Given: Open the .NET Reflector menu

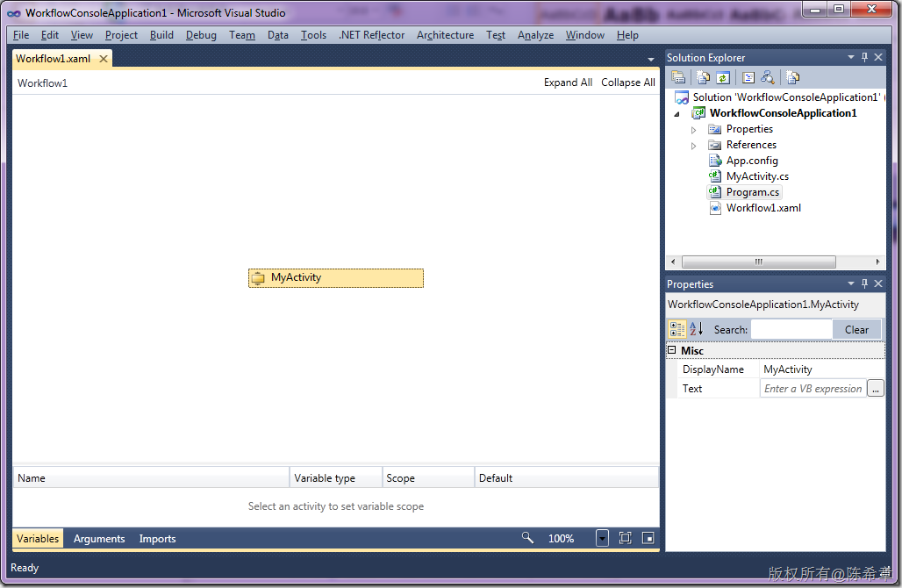Looking at the screenshot, I should coord(372,35).
